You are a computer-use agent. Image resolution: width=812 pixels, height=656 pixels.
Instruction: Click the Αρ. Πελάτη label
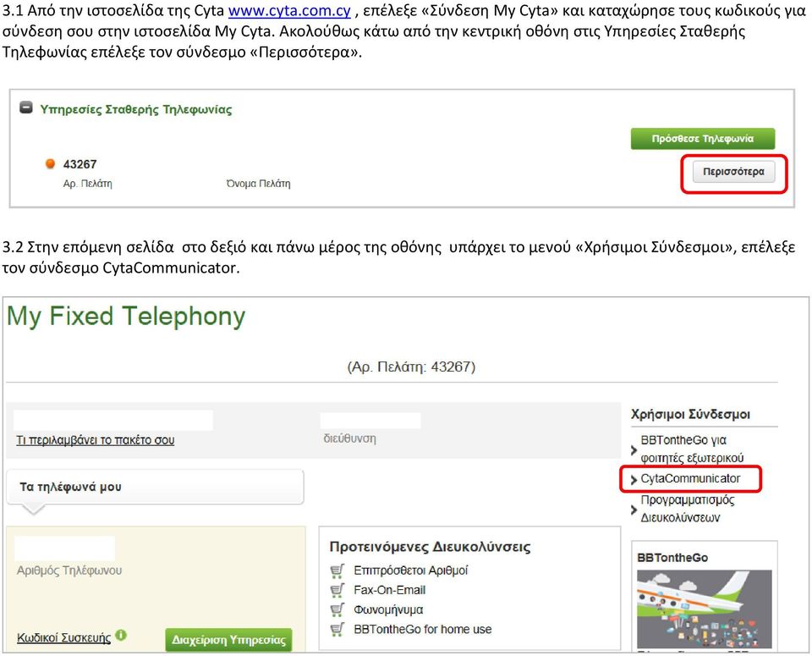[87, 184]
